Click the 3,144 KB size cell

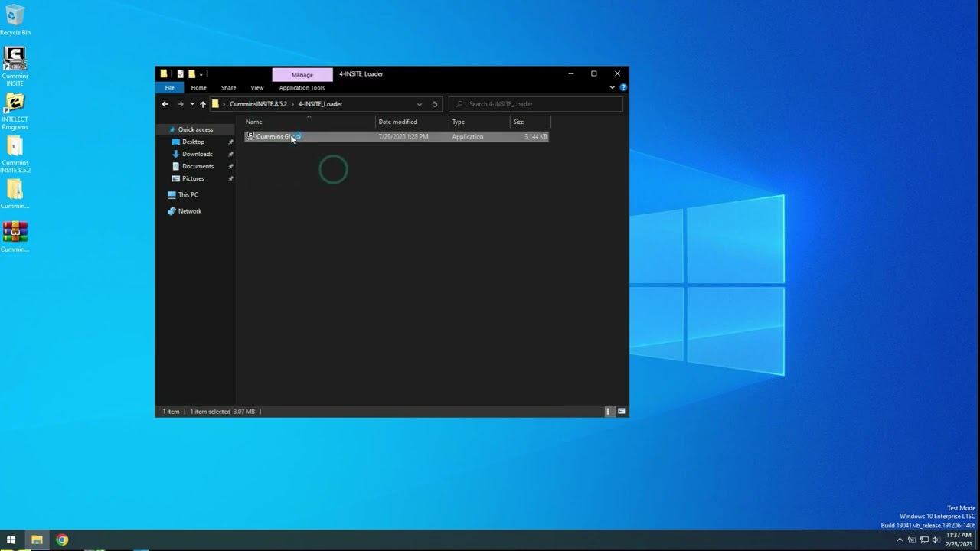(x=535, y=136)
